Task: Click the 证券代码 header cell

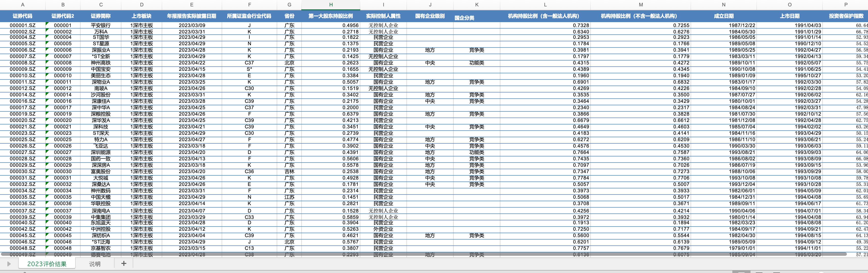Action: [x=23, y=16]
